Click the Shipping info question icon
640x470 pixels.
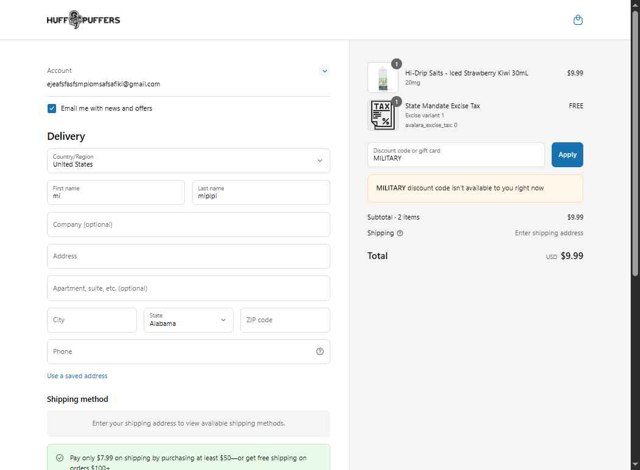(400, 233)
